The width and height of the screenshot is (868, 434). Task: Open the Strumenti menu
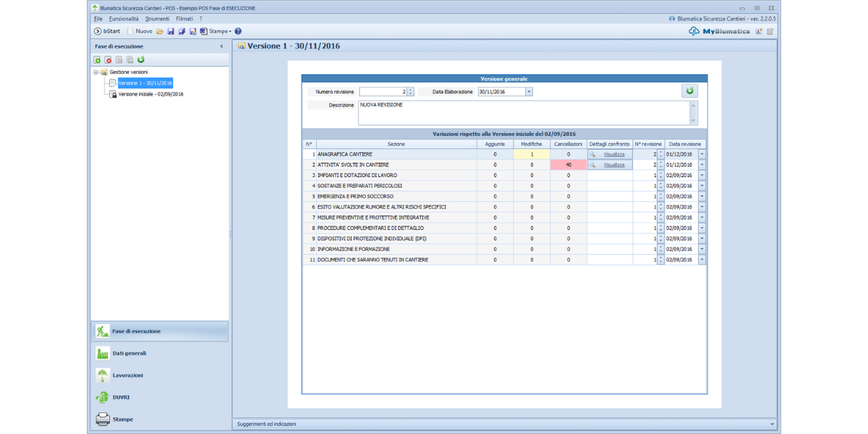coord(157,18)
